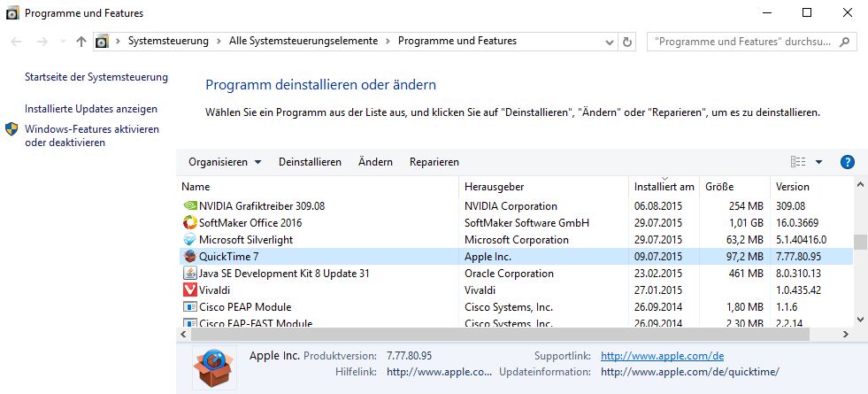The image size is (868, 394).
Task: Open Installierte Updates anzeigen link
Action: coord(91,109)
